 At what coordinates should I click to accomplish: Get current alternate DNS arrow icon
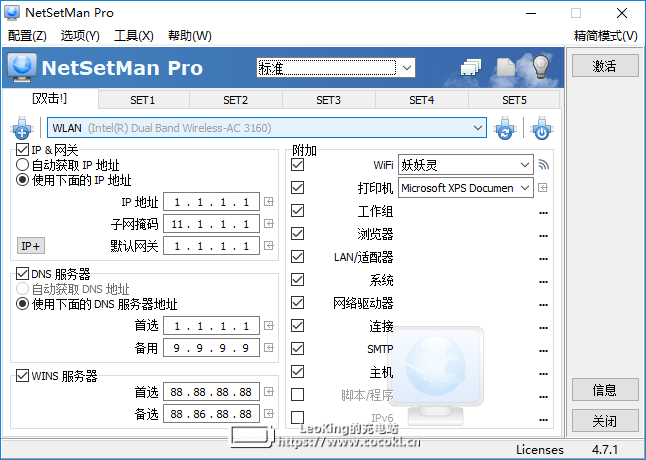pos(269,348)
